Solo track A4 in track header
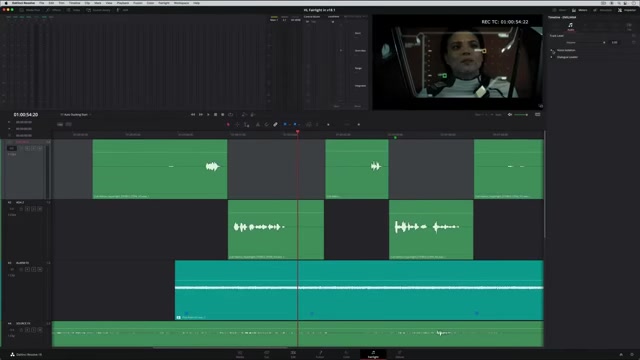 pyautogui.click(x=33, y=330)
